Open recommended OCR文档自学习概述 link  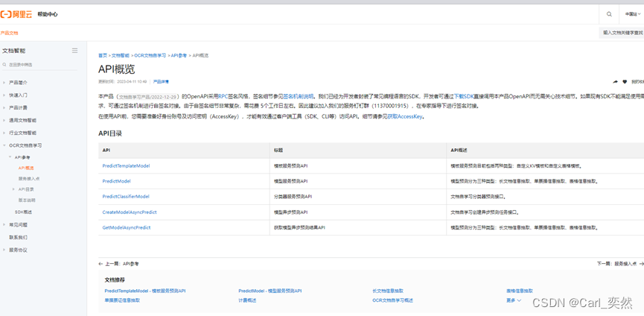click(x=392, y=300)
